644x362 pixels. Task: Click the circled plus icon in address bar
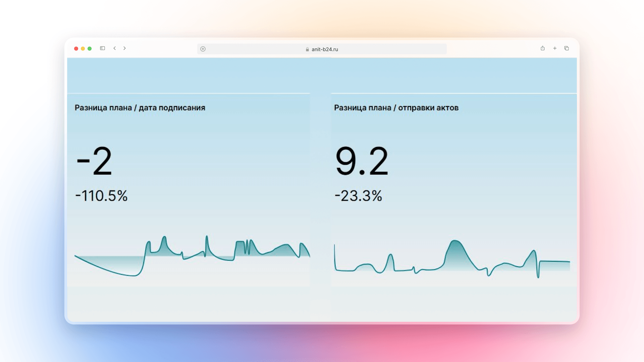click(203, 49)
